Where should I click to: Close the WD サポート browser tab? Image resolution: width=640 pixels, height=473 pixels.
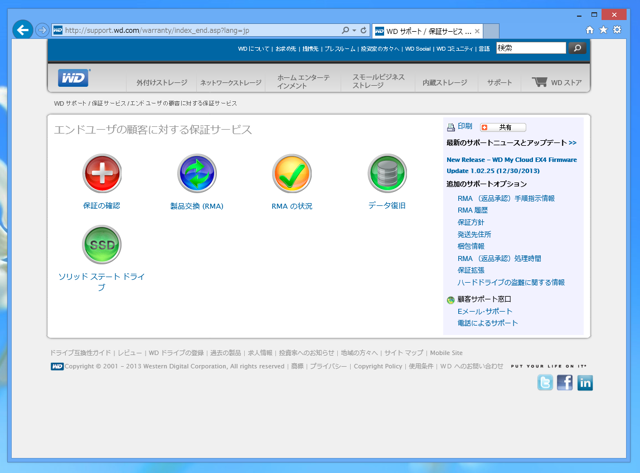click(477, 31)
